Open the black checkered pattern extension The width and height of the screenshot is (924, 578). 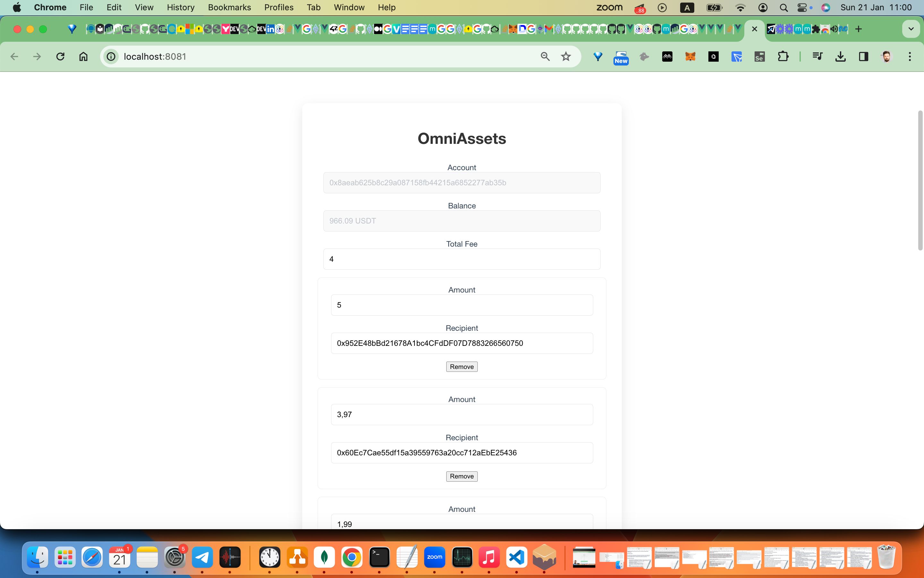tap(667, 57)
